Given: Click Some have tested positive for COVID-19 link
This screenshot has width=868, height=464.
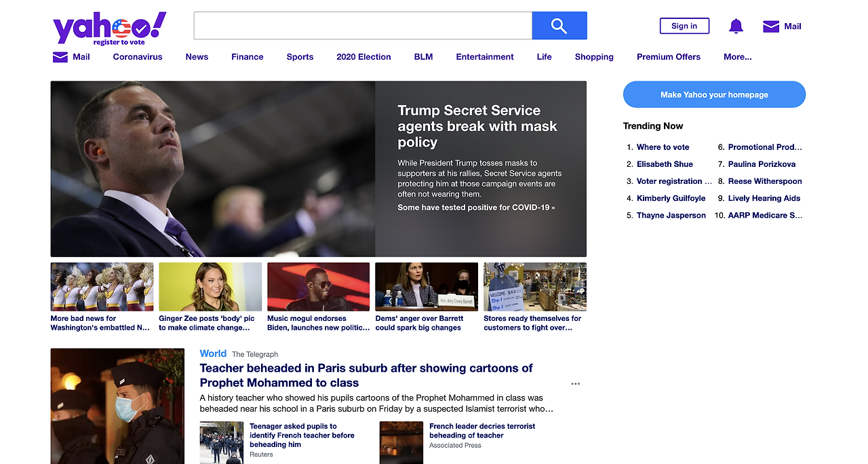Looking at the screenshot, I should pyautogui.click(x=476, y=208).
